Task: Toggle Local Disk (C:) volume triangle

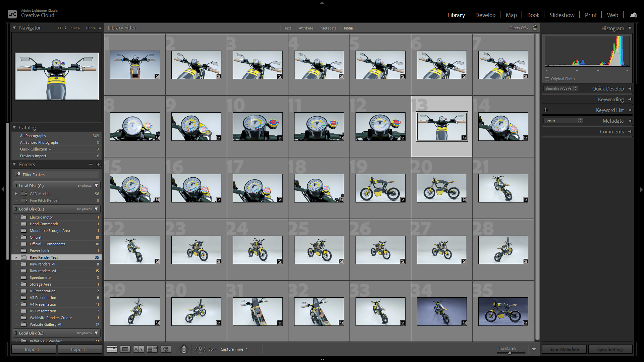Action: (96, 186)
